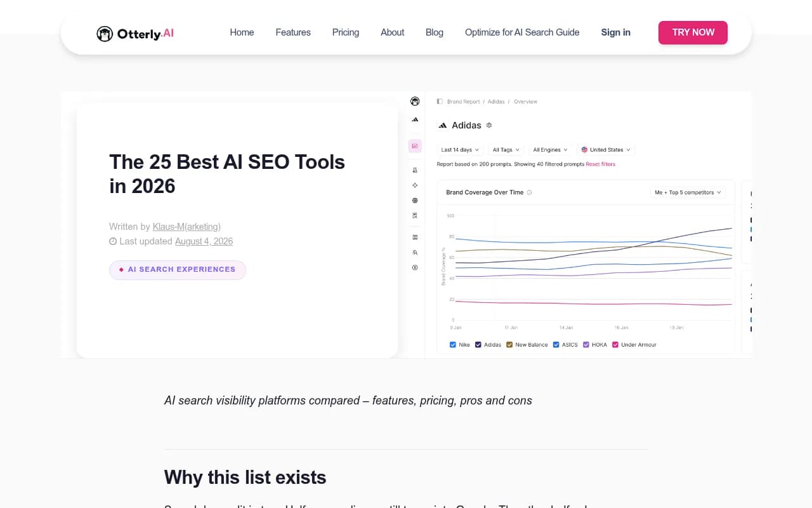Select the Adidas logo in the dashboard sidebar

[415, 119]
